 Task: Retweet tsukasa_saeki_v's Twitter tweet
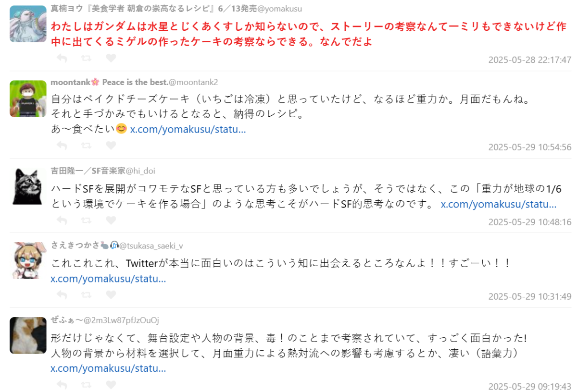(x=86, y=294)
